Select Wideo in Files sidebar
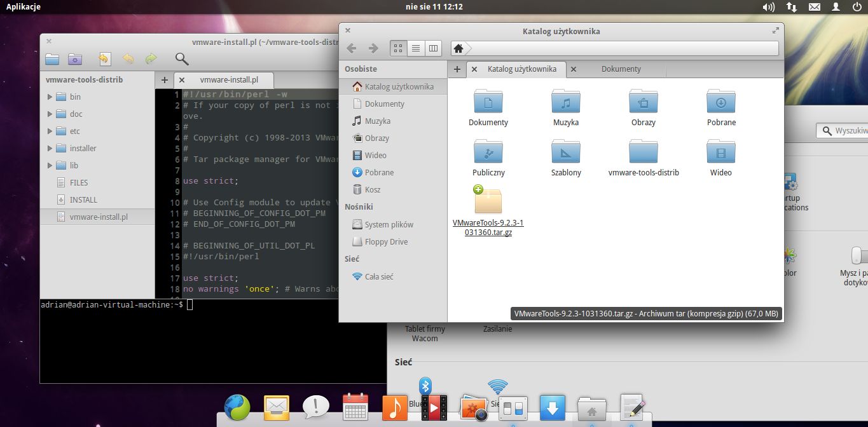 point(393,155)
